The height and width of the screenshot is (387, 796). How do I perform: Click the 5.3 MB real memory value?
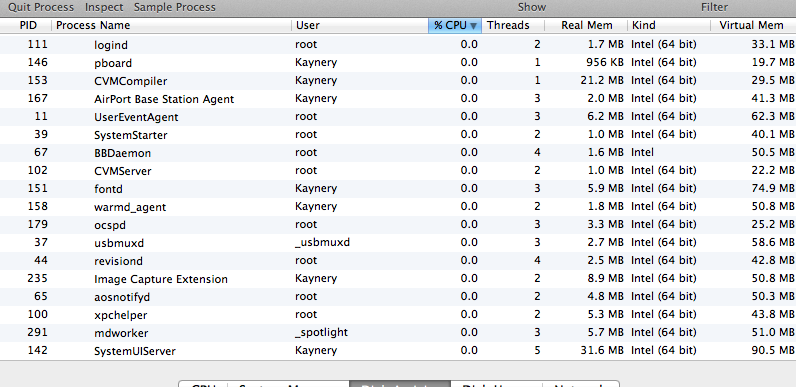click(x=605, y=314)
